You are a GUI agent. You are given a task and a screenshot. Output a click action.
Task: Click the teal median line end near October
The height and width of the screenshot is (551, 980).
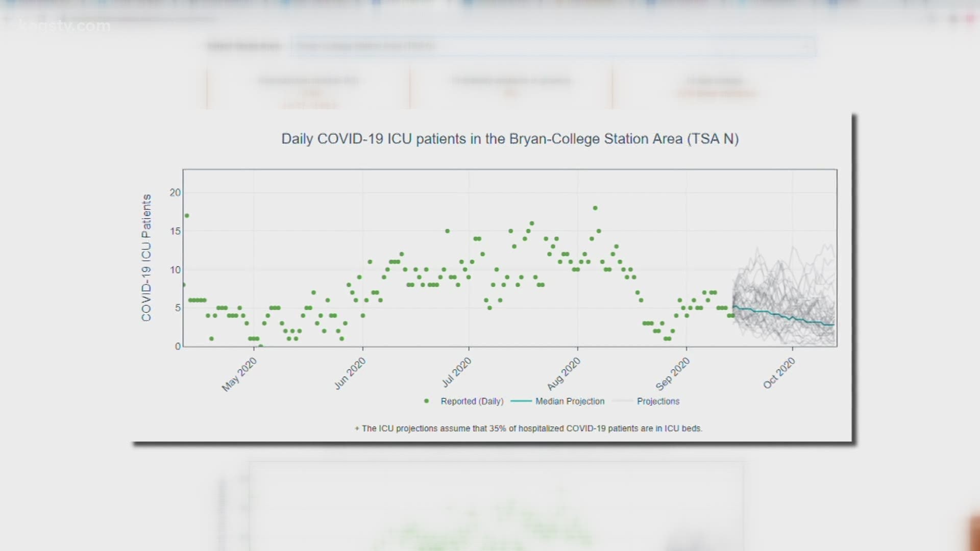pos(832,324)
